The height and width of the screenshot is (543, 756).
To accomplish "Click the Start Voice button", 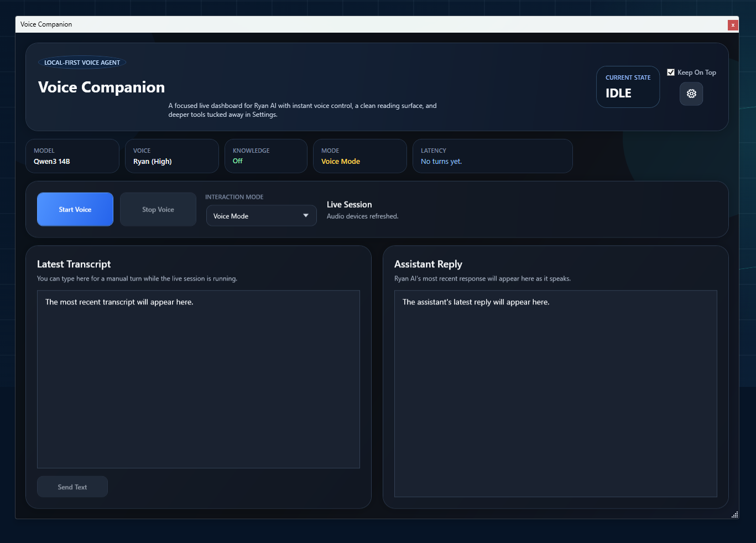I will pos(75,209).
